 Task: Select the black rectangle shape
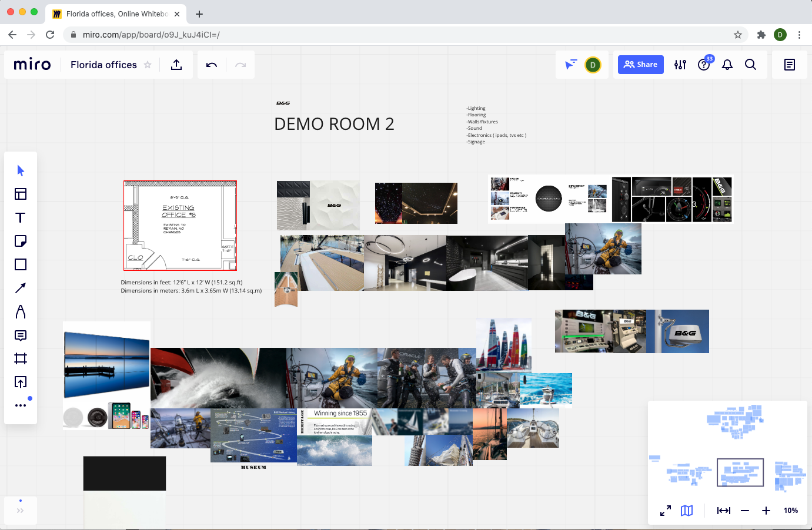tap(125, 474)
